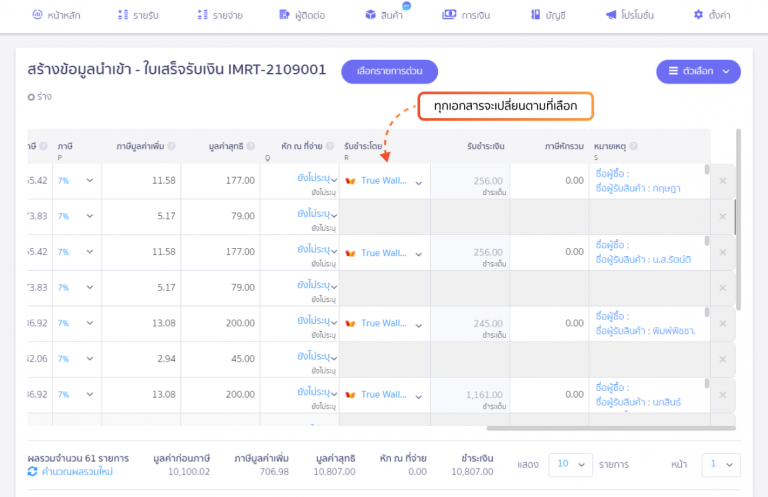Screen dimensions: 768x497
Task: Open the โปรโมชั่น promotions menu
Action: coord(630,15)
